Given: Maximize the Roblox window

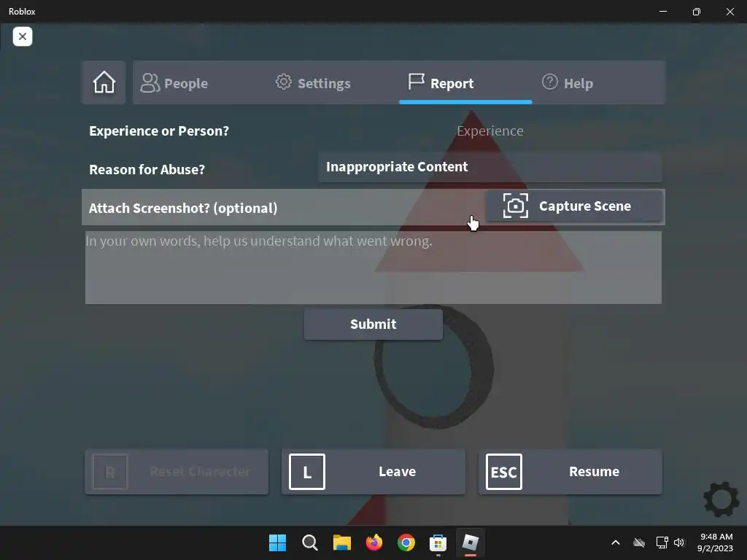Looking at the screenshot, I should pyautogui.click(x=697, y=12).
